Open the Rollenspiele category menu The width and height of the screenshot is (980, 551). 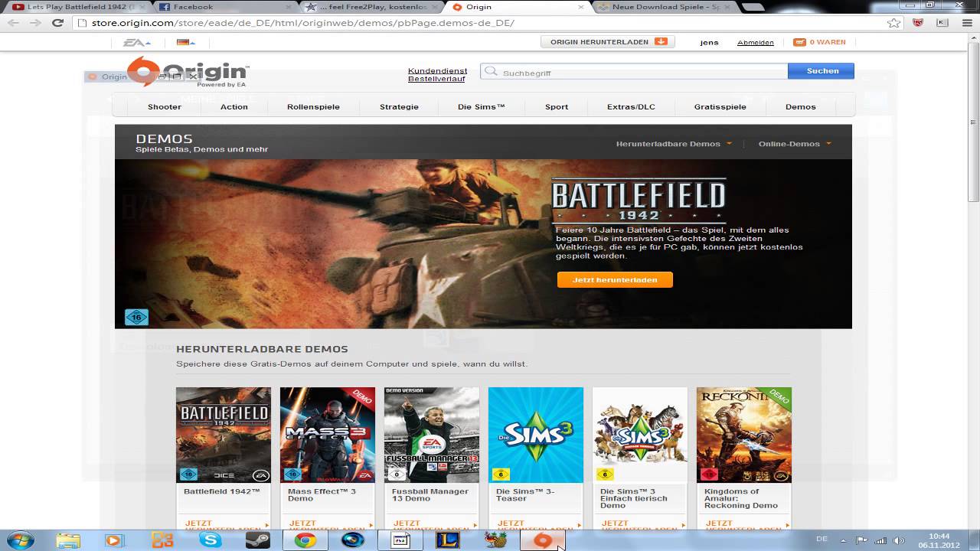pyautogui.click(x=313, y=107)
